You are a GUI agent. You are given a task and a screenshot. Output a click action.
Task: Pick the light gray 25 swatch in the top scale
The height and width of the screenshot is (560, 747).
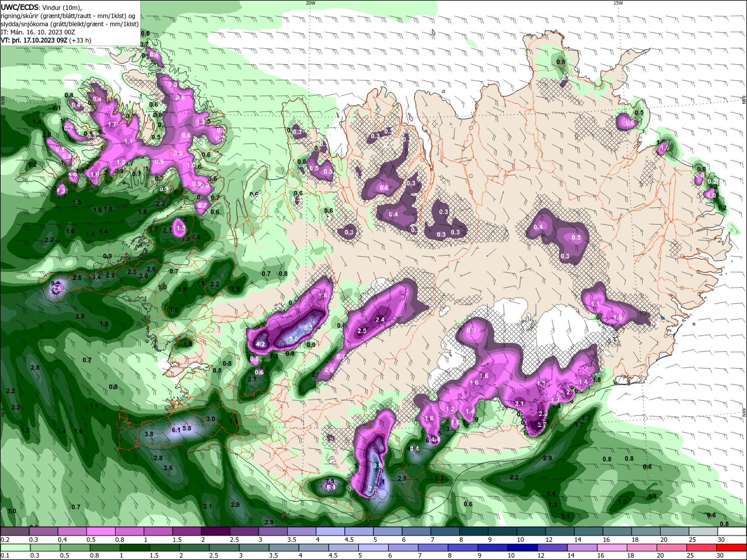(x=703, y=531)
